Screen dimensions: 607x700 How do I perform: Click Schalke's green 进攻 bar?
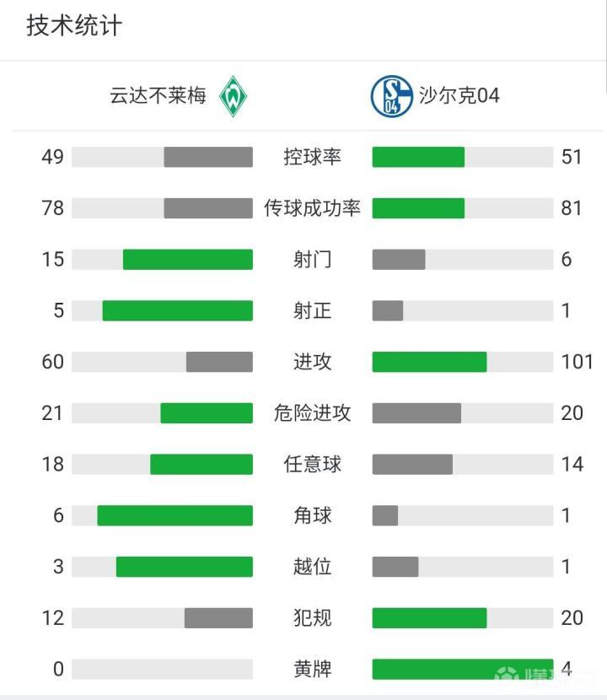point(429,362)
